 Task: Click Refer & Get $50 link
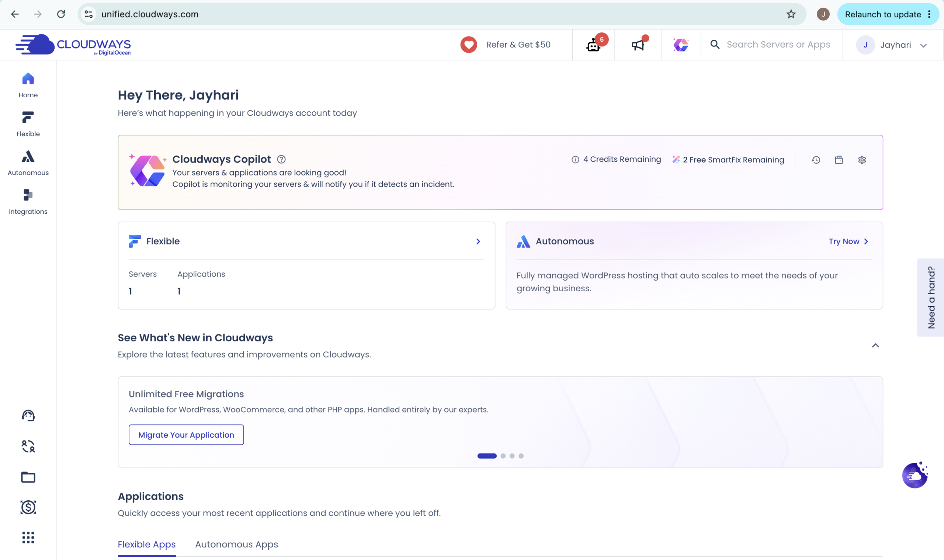(518, 45)
